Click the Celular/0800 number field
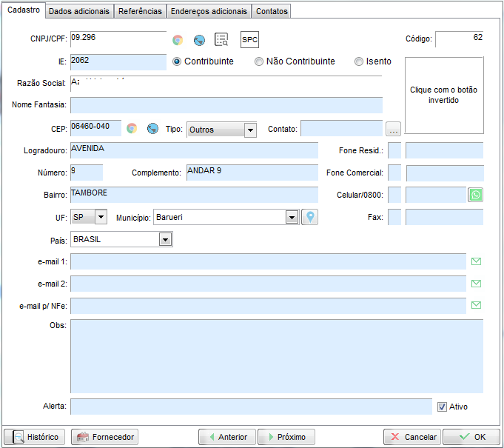Screen dimensions: 504x448 [436, 195]
